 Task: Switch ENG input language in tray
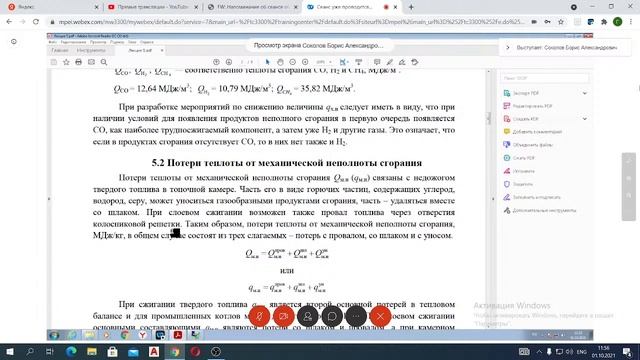coord(582,352)
